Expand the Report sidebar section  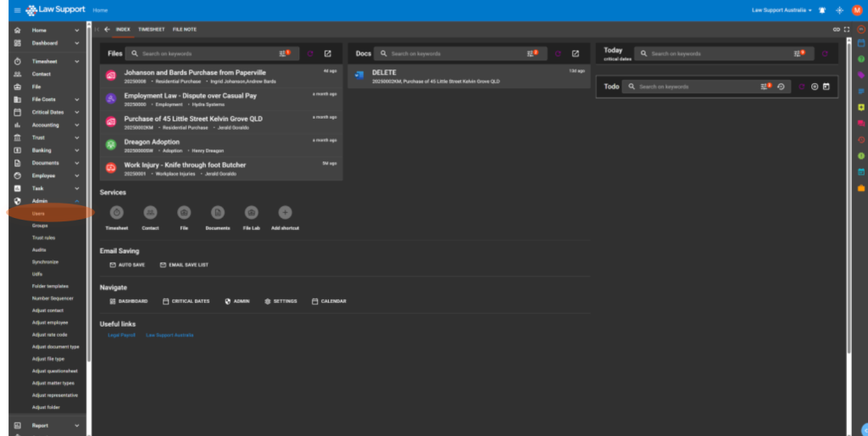pyautogui.click(x=77, y=426)
